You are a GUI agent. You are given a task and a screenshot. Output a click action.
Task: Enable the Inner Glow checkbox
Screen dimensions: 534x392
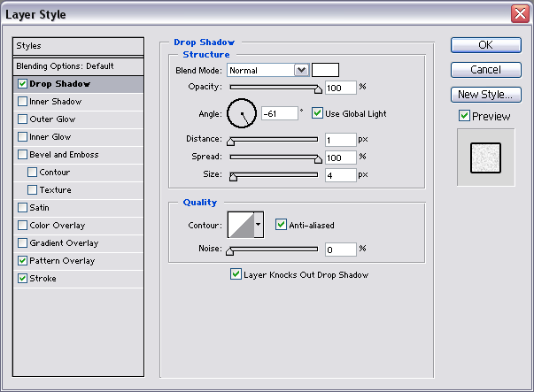click(22, 137)
